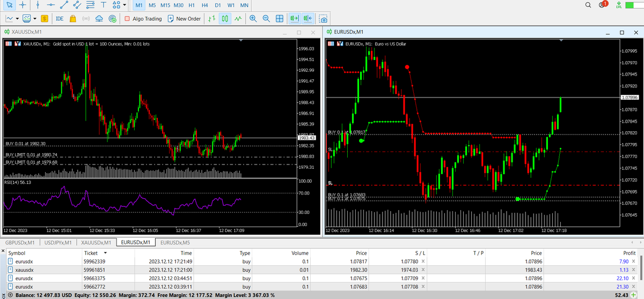Click the RSI(14) indicator label
Image resolution: width=644 pixels, height=299 pixels.
(18, 182)
